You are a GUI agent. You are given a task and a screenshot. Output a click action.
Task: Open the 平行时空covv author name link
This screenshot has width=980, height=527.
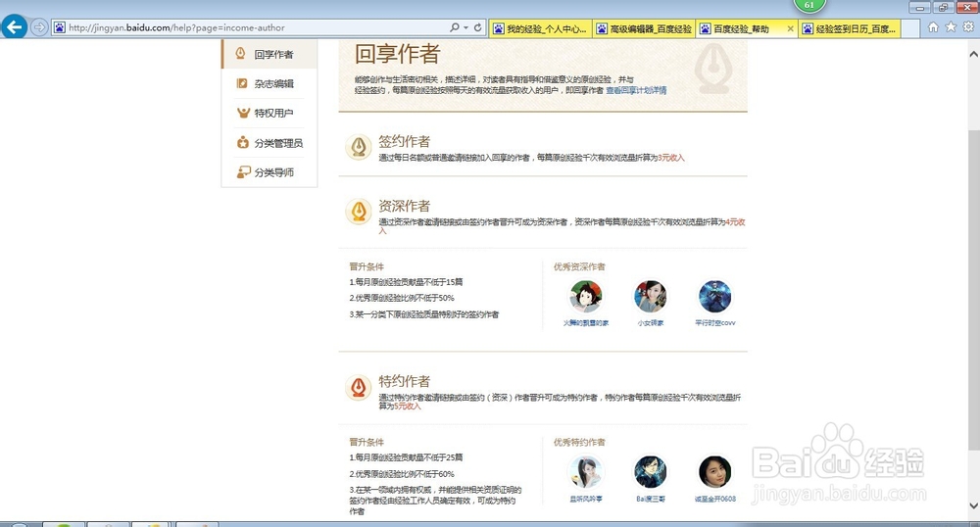pos(715,323)
